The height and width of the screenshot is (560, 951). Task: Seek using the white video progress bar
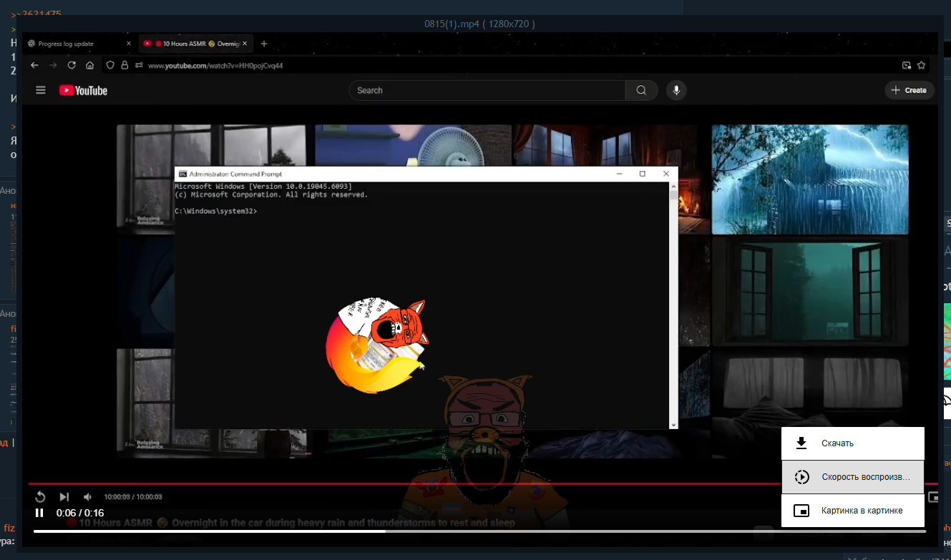[x=479, y=531]
